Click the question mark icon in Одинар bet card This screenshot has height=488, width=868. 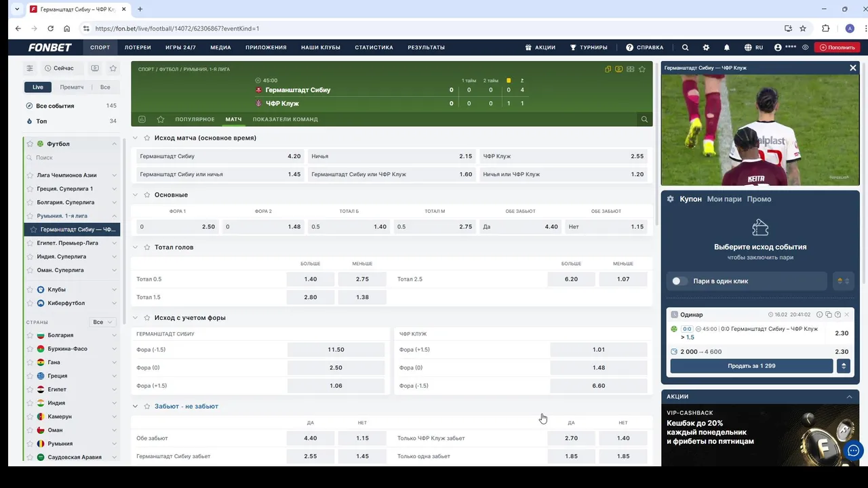click(837, 314)
